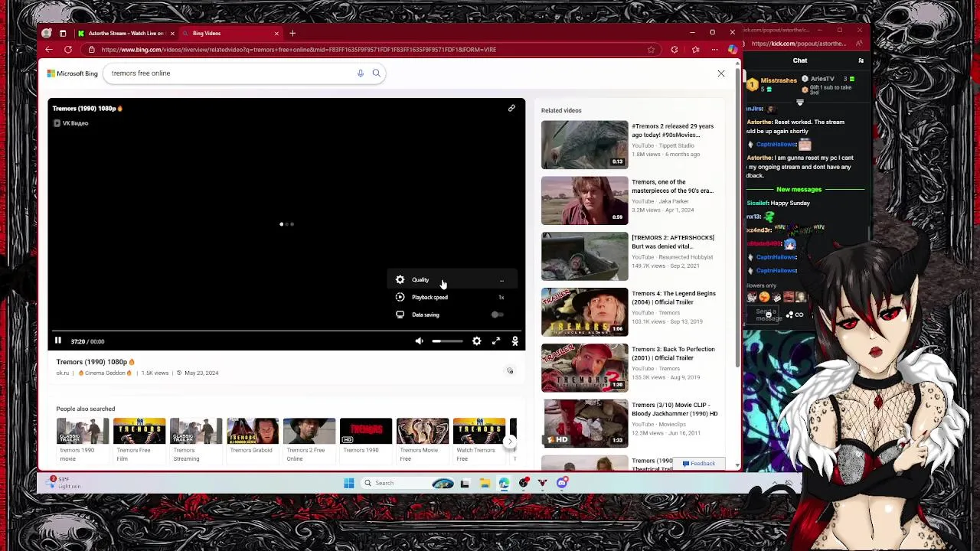980x551 pixels.
Task: Select 'Tremors Movie Free' suggestion
Action: click(422, 440)
